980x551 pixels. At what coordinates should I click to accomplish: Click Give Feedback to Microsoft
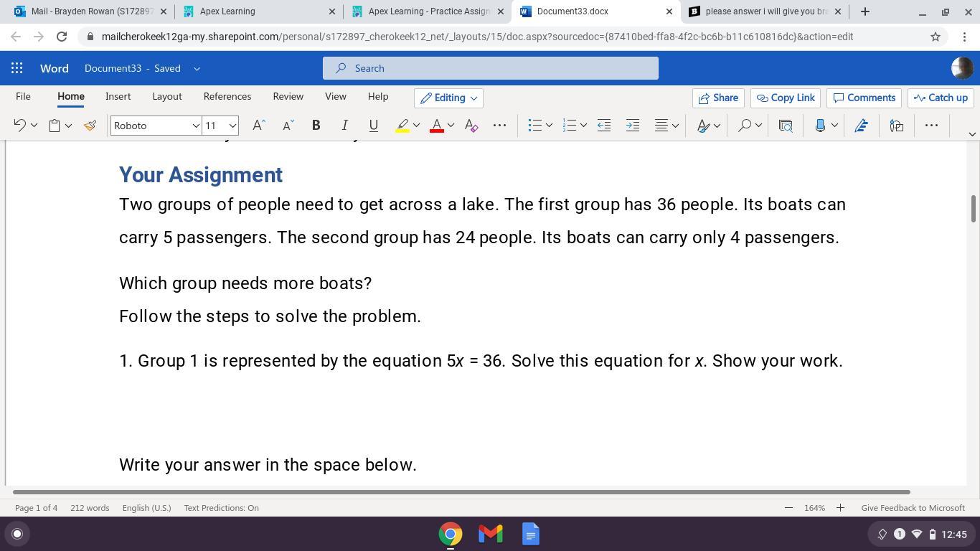pyautogui.click(x=913, y=508)
